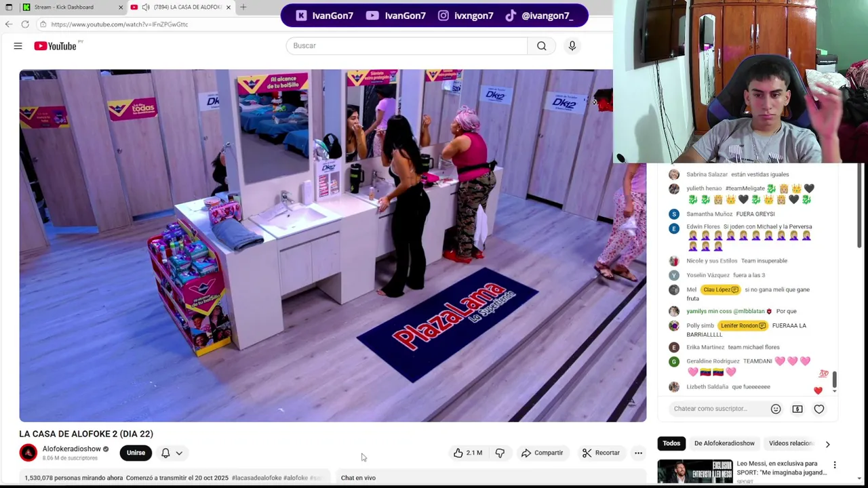Expand the notification options chevron
Screen dimensions: 868x488
[x=179, y=453]
